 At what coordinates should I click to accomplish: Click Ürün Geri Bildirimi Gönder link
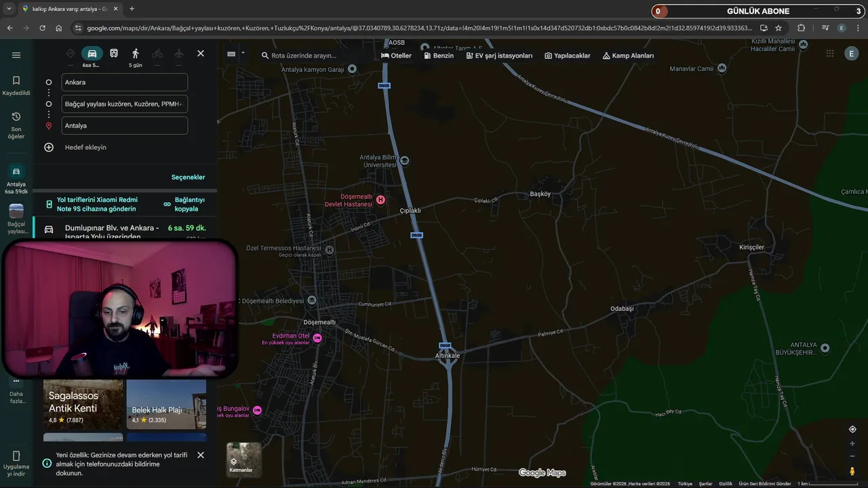[x=765, y=484]
